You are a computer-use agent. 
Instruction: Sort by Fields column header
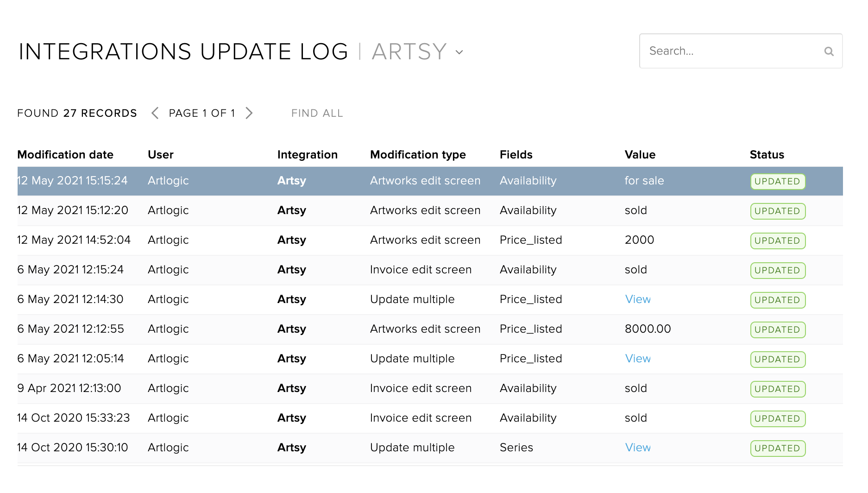coord(516,155)
